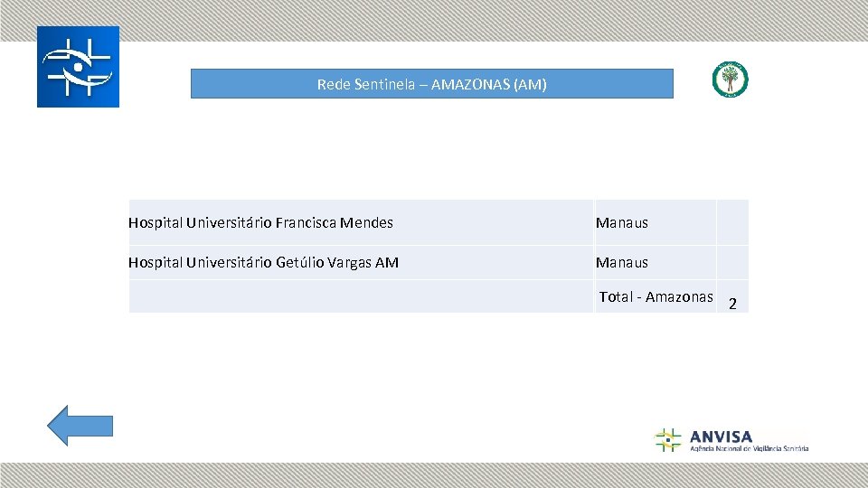Click the empty cell ending Getúlio Vargas row
The height and width of the screenshot is (488, 868).
click(x=732, y=262)
